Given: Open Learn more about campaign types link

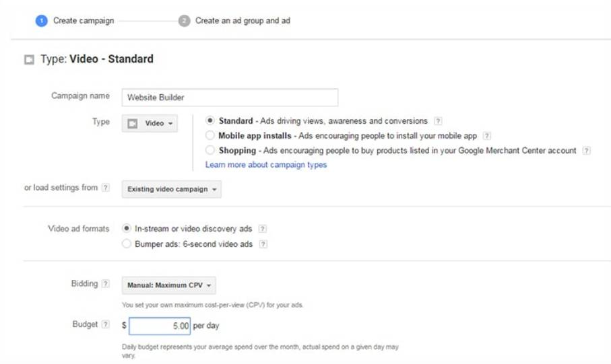Looking at the screenshot, I should tap(266, 165).
